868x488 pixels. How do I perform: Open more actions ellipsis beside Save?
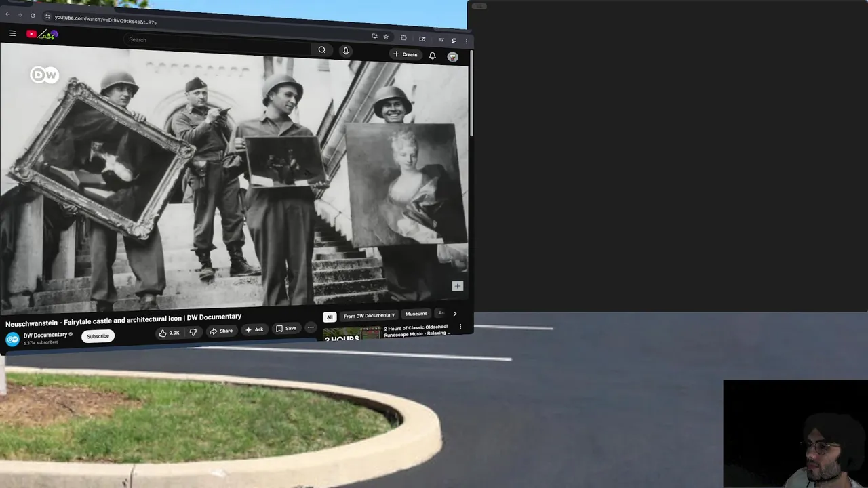(x=311, y=328)
